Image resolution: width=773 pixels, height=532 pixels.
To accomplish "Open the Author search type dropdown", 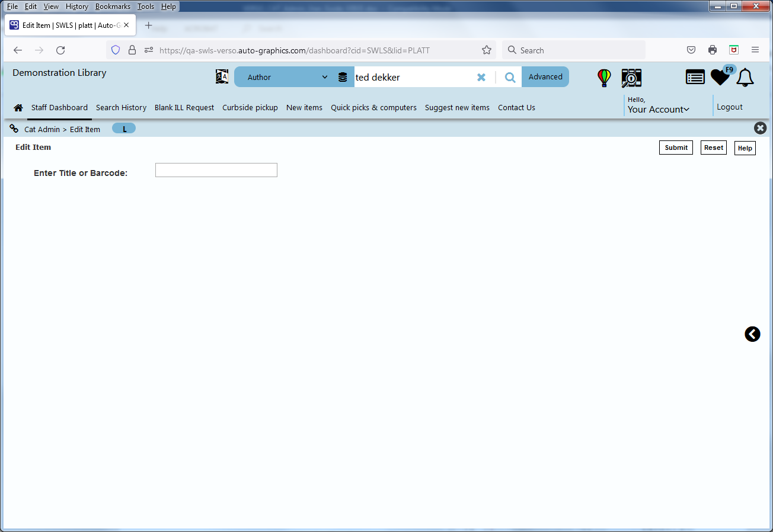I will [288, 77].
